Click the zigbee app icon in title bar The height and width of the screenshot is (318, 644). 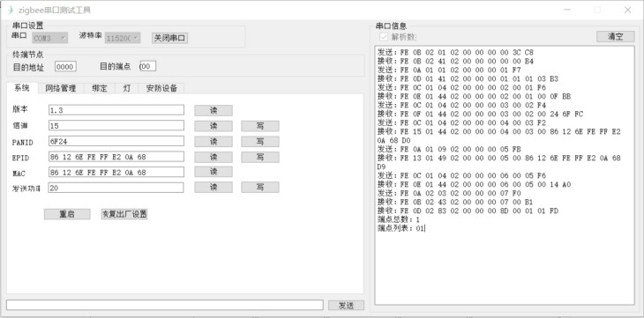point(11,10)
